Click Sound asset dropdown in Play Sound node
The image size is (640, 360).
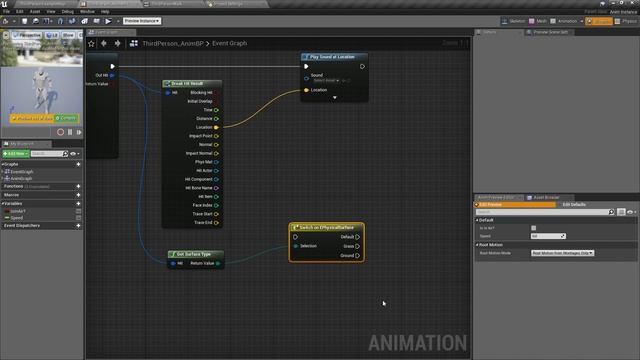326,81
